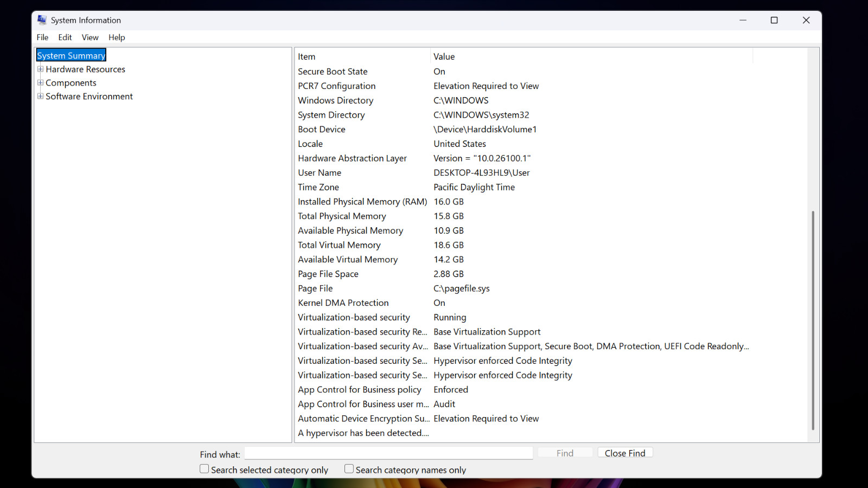Click the United States value
Viewport: 868px width, 488px height.
point(459,144)
